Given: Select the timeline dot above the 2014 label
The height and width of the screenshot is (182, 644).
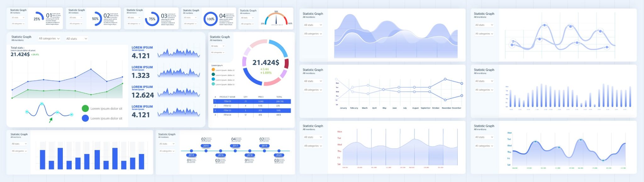Looking at the screenshot, I should coord(192,151).
